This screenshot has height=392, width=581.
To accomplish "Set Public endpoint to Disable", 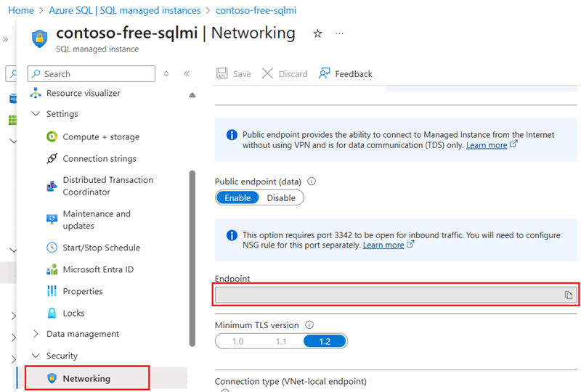I will [x=281, y=198].
